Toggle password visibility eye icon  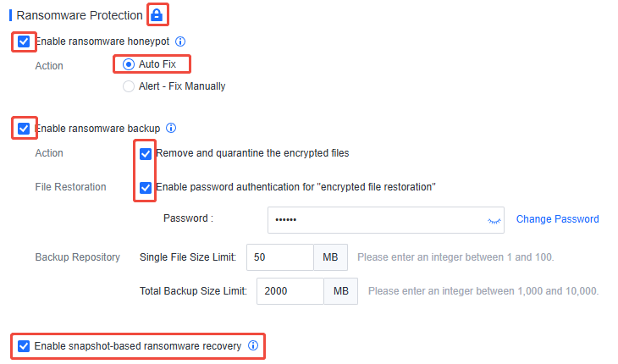(494, 221)
